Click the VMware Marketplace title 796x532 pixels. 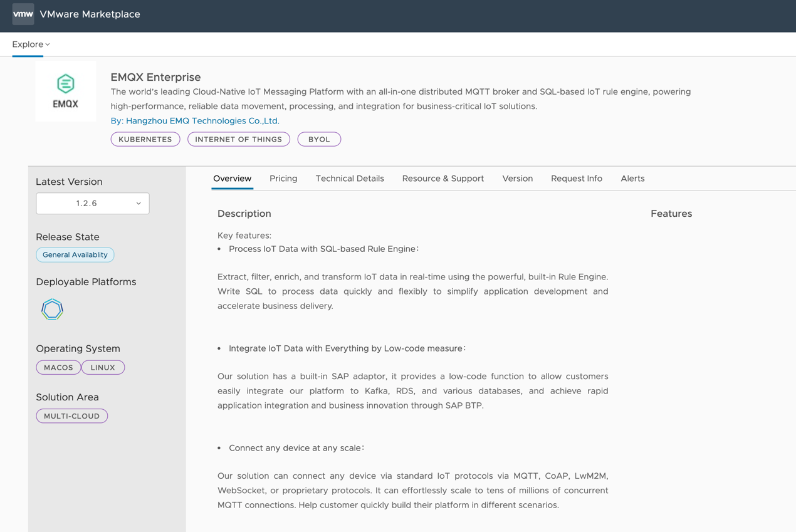(90, 14)
